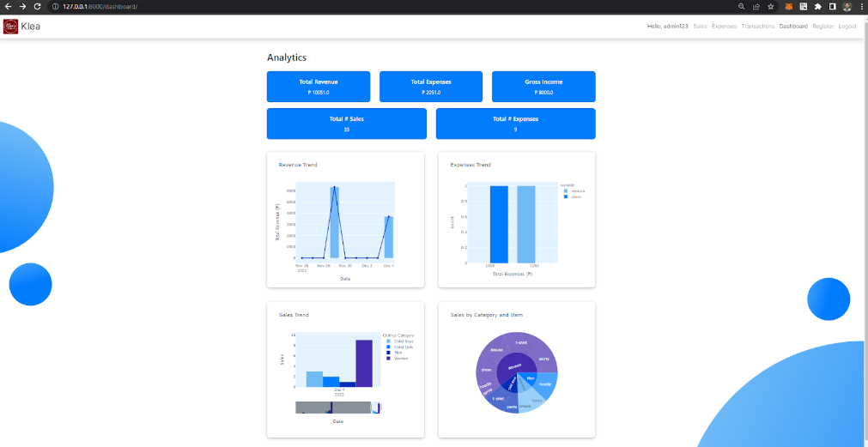
Task: Click the Child Boys bar in Sales Trend
Action: tap(314, 379)
